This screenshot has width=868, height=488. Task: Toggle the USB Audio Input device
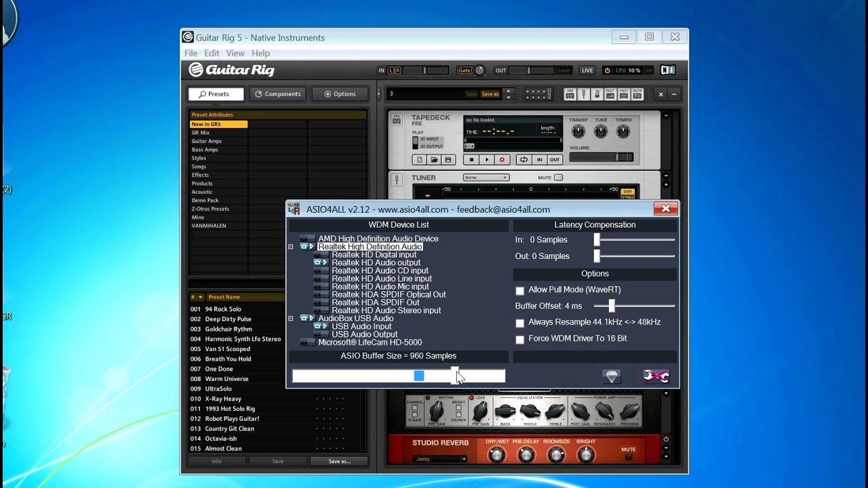tap(321, 326)
